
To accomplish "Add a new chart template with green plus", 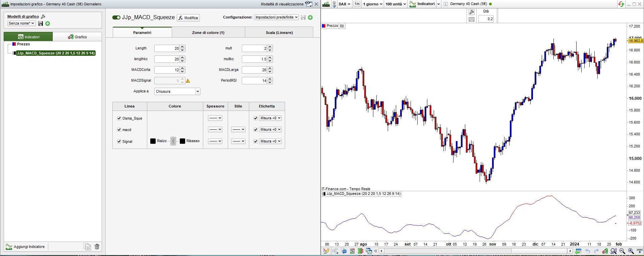I will 48,24.
